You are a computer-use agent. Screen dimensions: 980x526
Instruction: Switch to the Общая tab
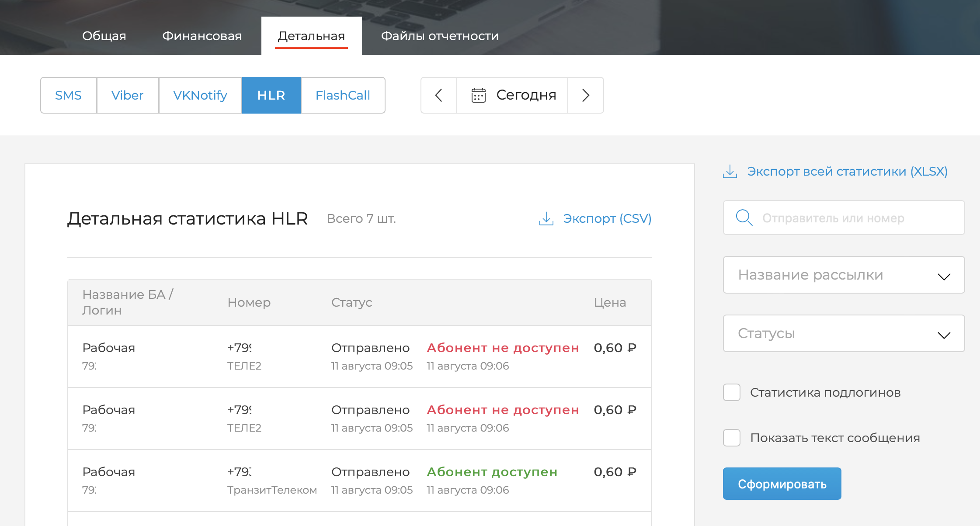tap(104, 36)
